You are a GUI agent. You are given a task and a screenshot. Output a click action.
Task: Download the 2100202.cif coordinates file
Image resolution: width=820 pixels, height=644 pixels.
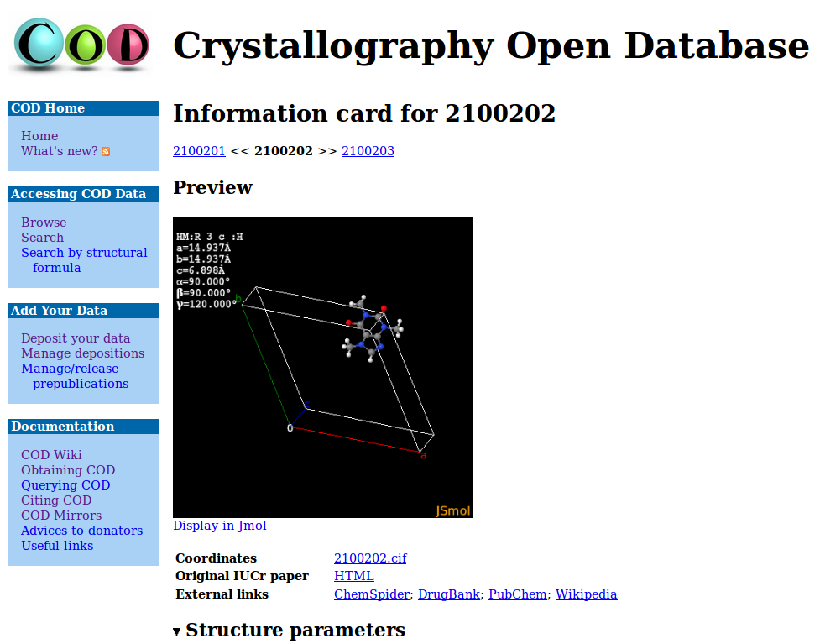pyautogui.click(x=370, y=558)
